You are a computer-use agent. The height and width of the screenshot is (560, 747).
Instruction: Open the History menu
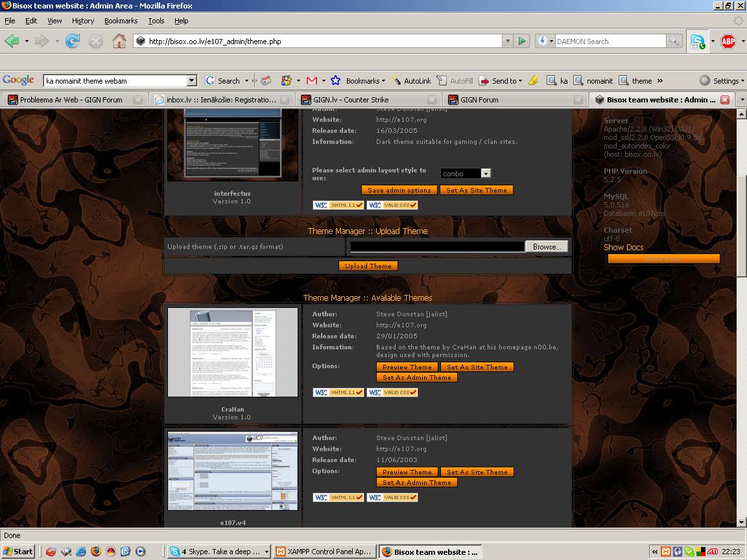pyautogui.click(x=83, y=21)
